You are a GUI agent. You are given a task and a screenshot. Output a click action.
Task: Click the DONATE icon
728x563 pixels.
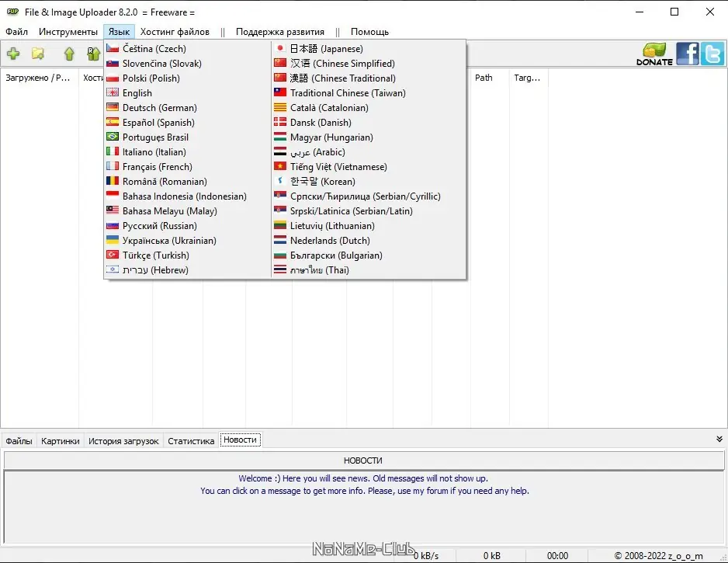pos(654,54)
